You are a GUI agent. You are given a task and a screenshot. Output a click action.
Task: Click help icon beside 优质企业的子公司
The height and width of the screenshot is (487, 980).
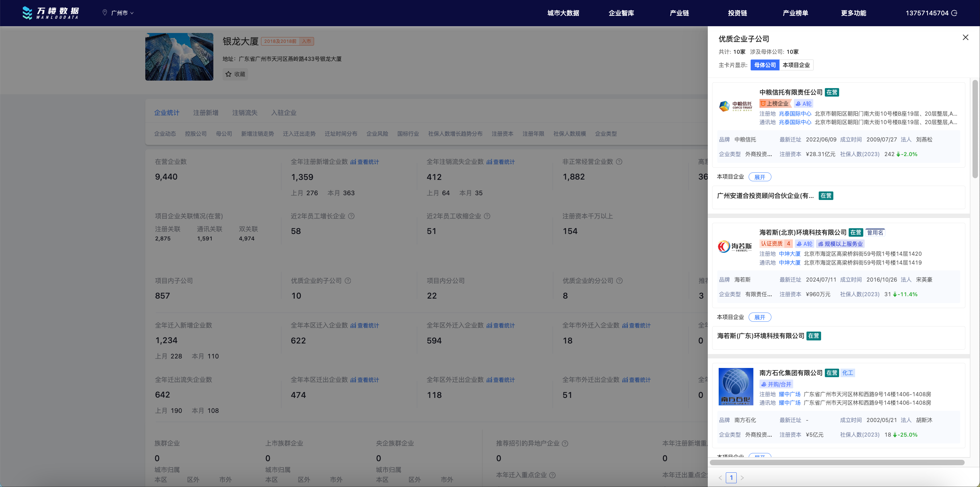(x=348, y=281)
